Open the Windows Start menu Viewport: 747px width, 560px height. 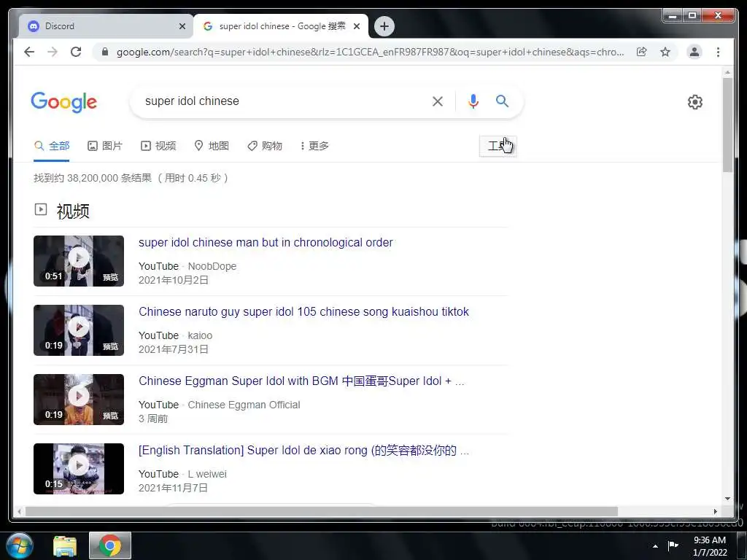[x=19, y=545]
